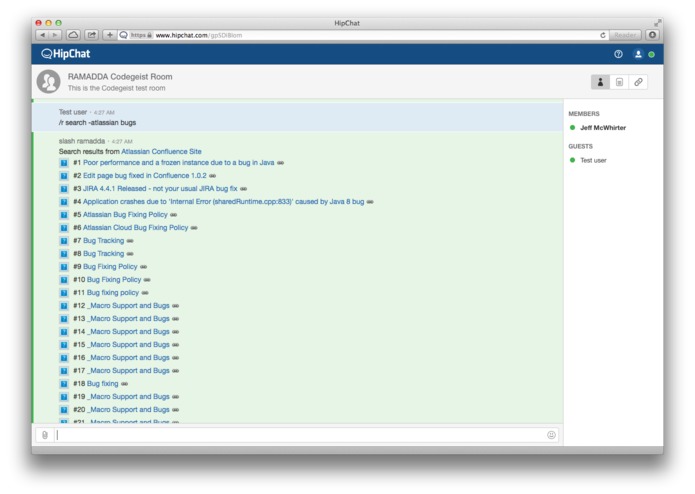Show the room files panel button
Screen dimensions: 695x494
point(619,82)
